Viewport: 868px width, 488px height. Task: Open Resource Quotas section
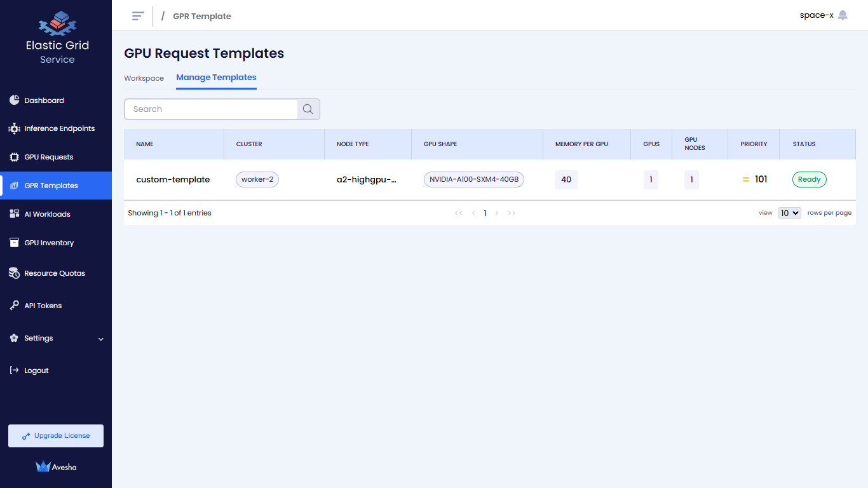click(54, 273)
